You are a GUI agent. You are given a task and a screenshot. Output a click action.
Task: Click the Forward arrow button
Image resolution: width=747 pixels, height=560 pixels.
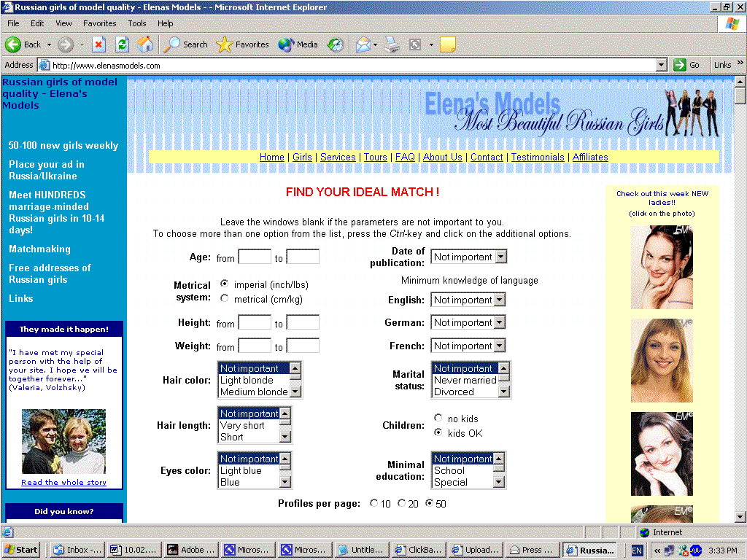click(x=65, y=44)
